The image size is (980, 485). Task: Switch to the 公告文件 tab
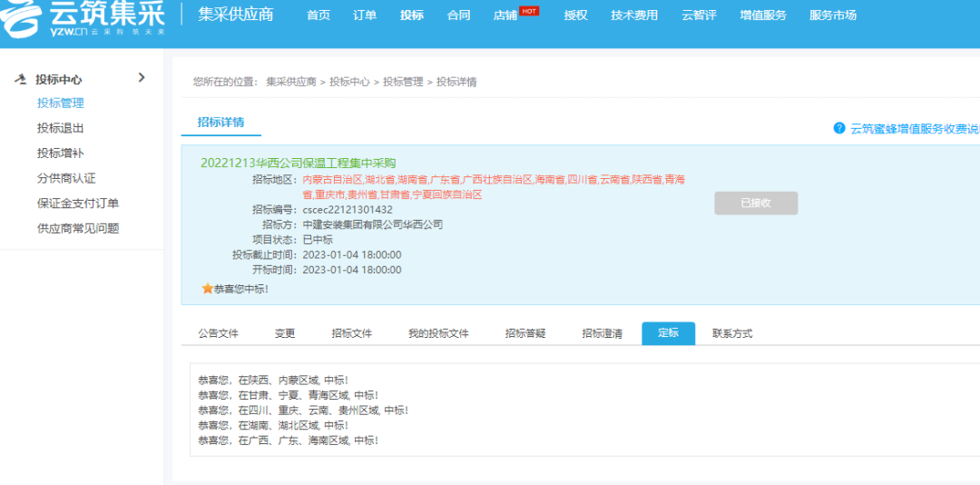click(x=218, y=333)
